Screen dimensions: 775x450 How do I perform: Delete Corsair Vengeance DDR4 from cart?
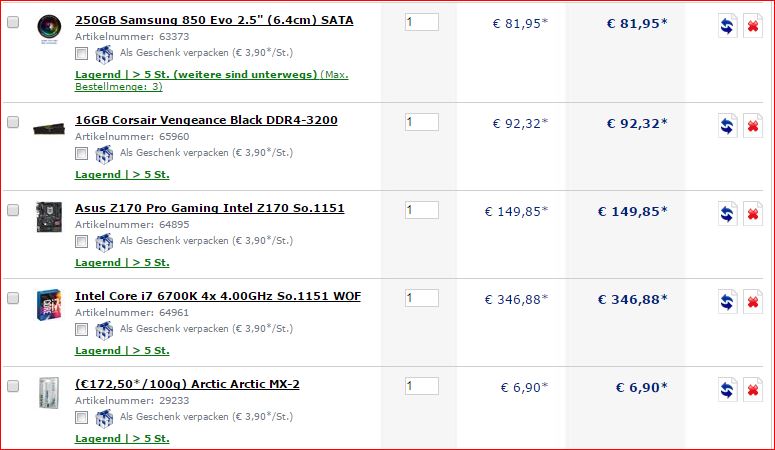click(x=753, y=126)
